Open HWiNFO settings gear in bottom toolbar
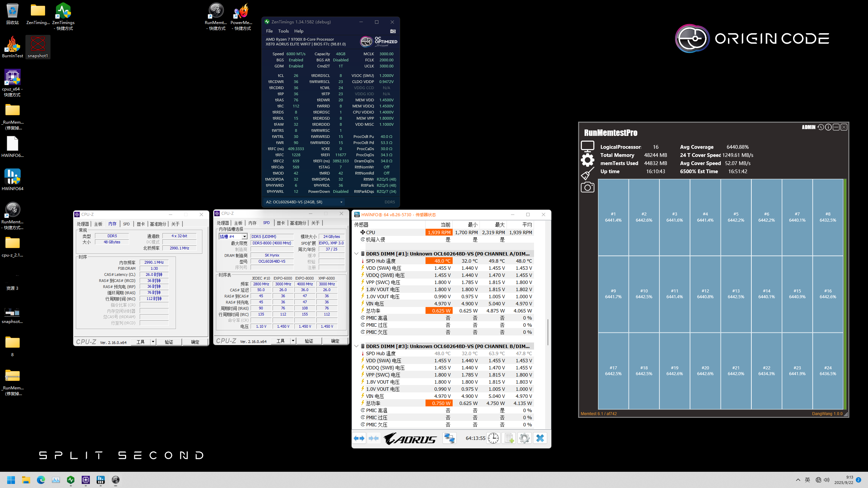The height and width of the screenshot is (488, 868). [525, 438]
